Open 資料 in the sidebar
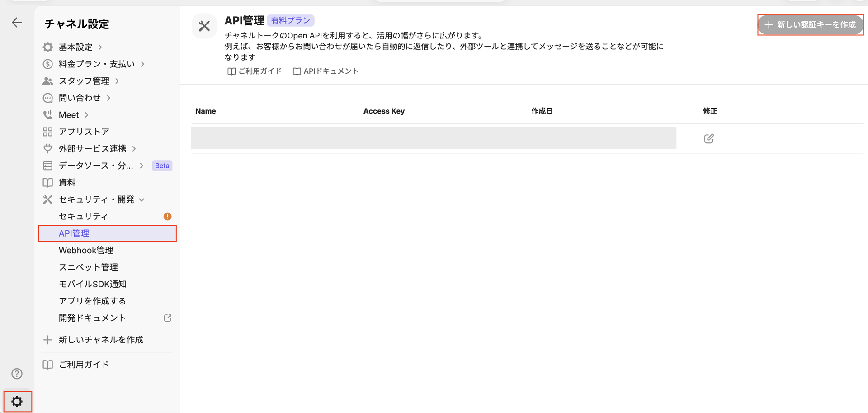Viewport: 868px width, 413px height. [67, 182]
